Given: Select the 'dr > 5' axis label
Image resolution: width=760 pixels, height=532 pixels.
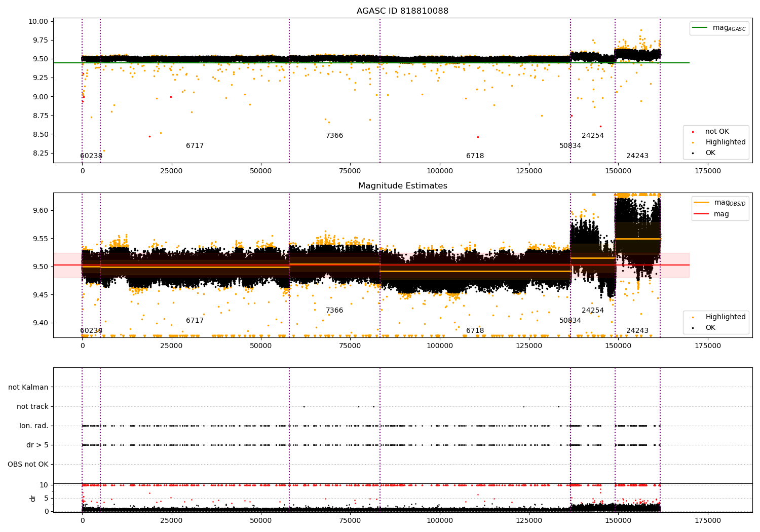Looking at the screenshot, I should [37, 445].
